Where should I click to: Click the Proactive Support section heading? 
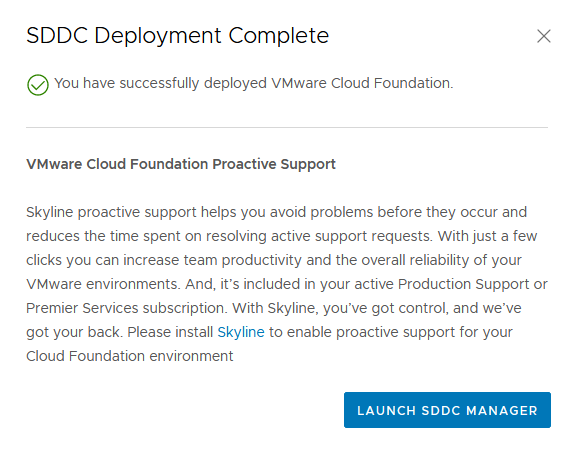click(181, 164)
